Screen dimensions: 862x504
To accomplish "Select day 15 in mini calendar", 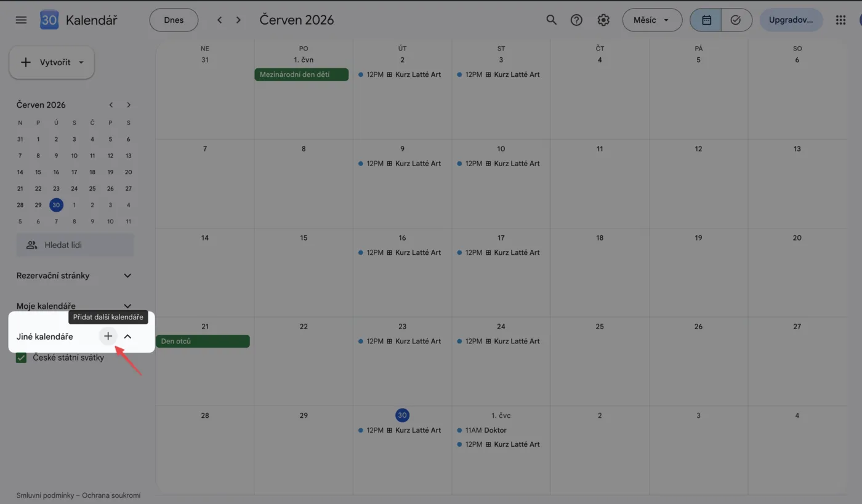I will (x=38, y=172).
